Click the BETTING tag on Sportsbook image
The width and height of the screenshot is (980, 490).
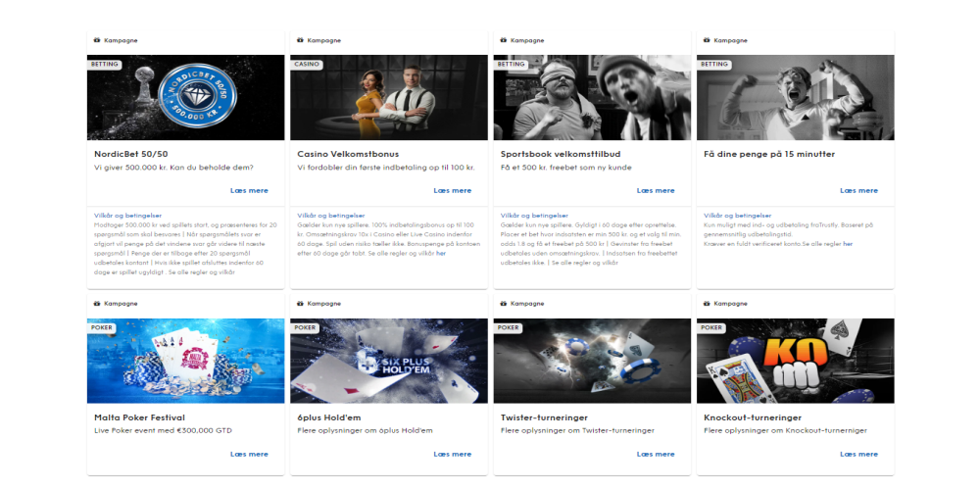tap(511, 65)
